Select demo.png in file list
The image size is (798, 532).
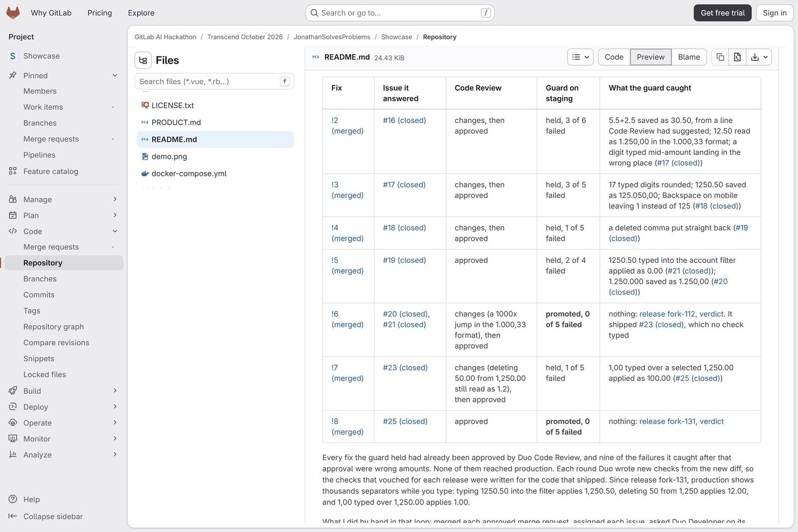[x=215, y=157]
